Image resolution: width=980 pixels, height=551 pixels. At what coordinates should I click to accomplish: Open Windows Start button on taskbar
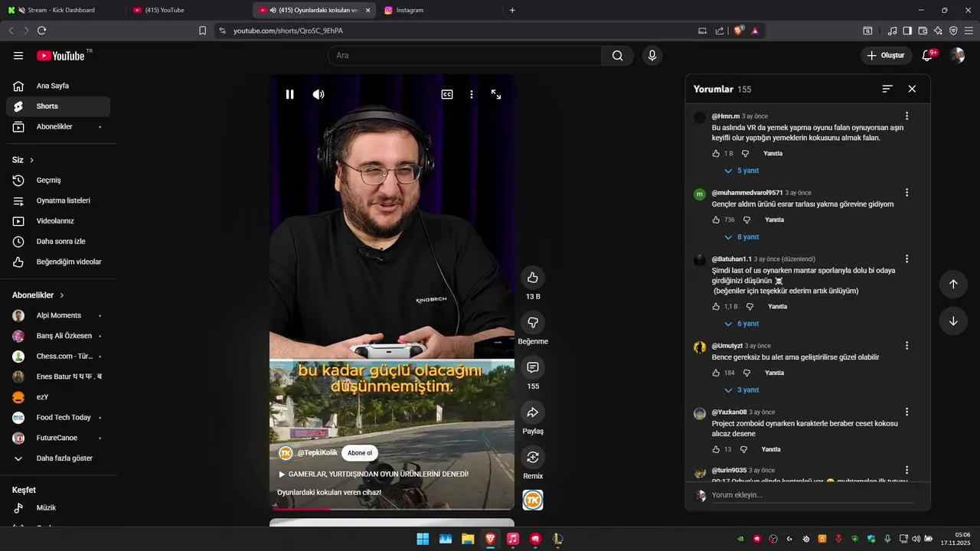click(423, 539)
